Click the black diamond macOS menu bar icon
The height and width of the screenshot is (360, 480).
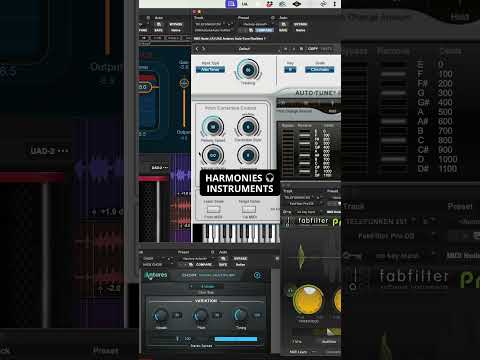pyautogui.click(x=297, y=4)
